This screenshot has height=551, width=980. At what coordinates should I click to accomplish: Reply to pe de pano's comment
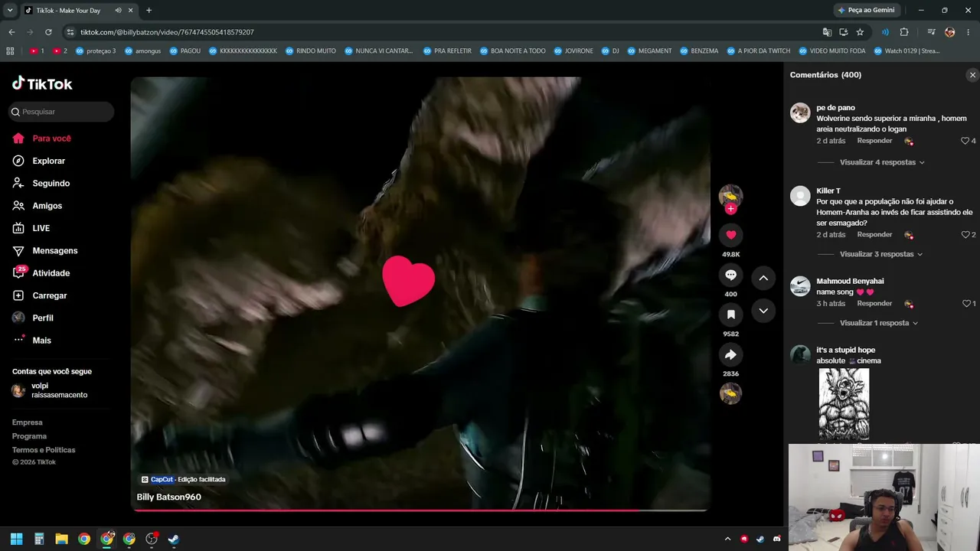874,141
